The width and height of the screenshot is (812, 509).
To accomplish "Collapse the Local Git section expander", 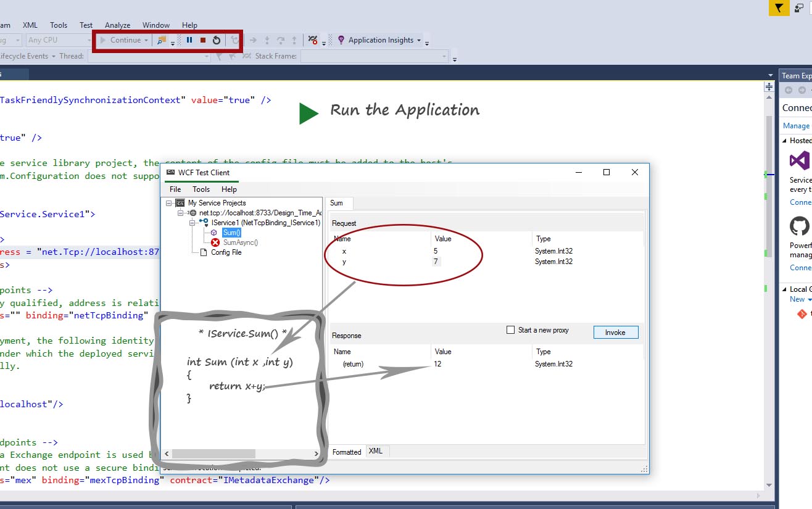I will click(x=784, y=289).
